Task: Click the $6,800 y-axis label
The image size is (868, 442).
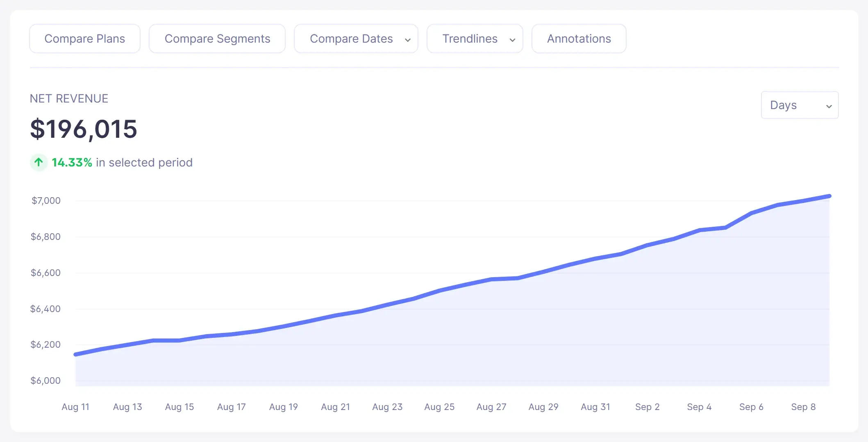Action: pyautogui.click(x=45, y=237)
